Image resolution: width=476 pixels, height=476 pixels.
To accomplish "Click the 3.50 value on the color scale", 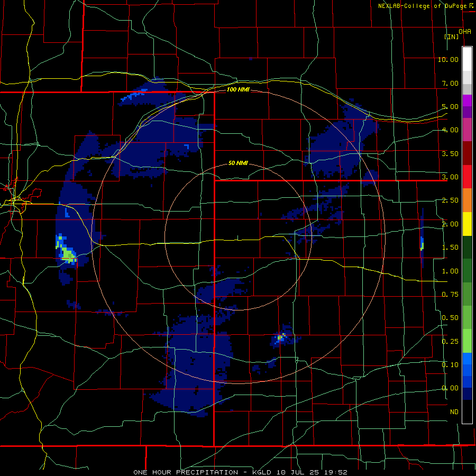I will 450,153.
